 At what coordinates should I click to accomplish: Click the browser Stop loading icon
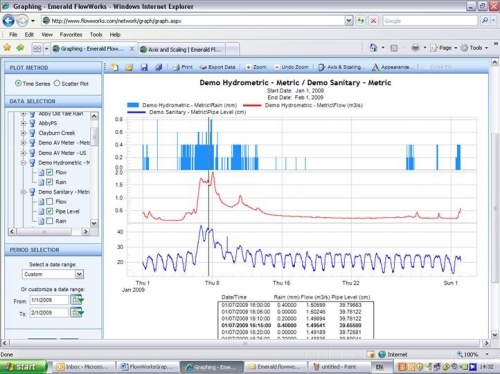pos(373,21)
